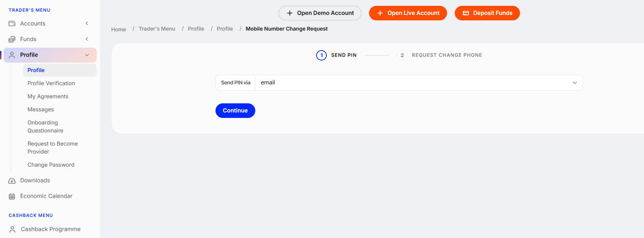Click the second Profile breadcrumb before Mobile Number
Viewport: 644px width, 238px height.
225,29
